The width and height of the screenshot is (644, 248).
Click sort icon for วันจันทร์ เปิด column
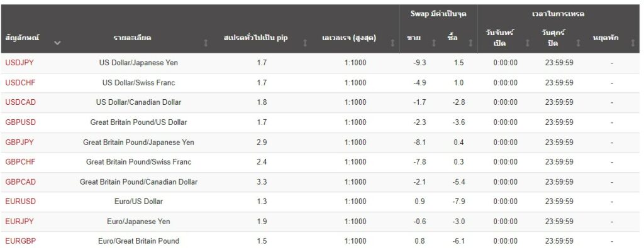click(x=528, y=42)
